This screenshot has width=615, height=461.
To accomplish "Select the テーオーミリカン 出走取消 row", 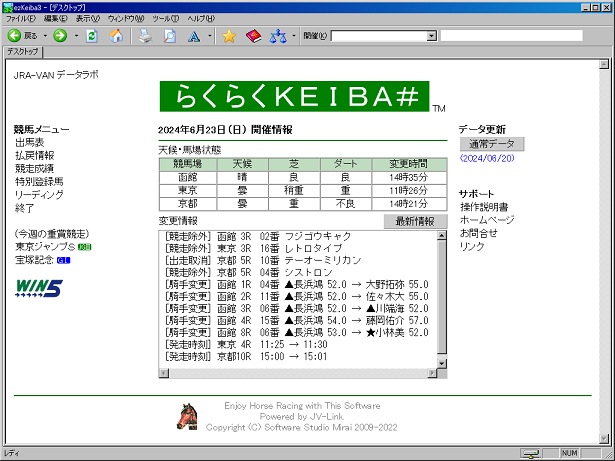I will 262,261.
